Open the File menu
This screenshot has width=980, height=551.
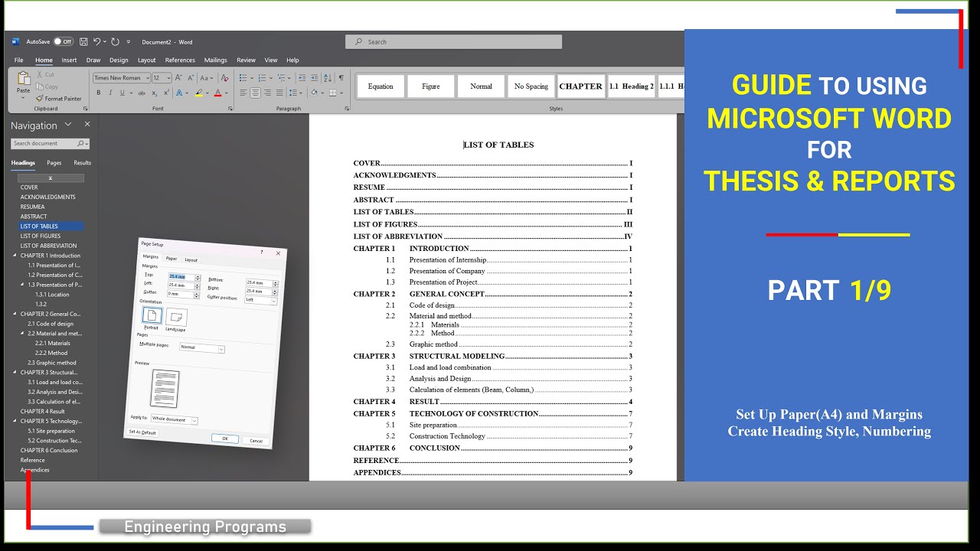(18, 60)
